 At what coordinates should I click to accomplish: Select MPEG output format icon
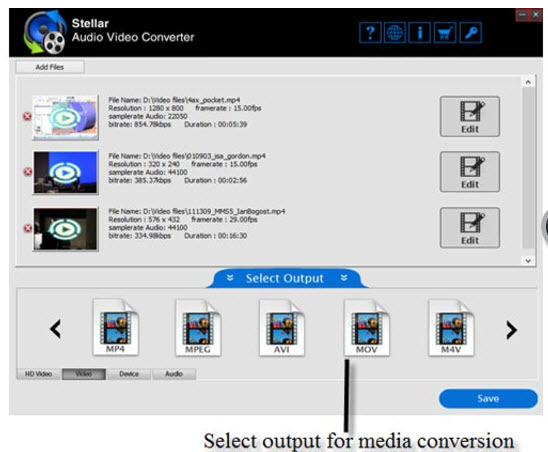coord(198,328)
